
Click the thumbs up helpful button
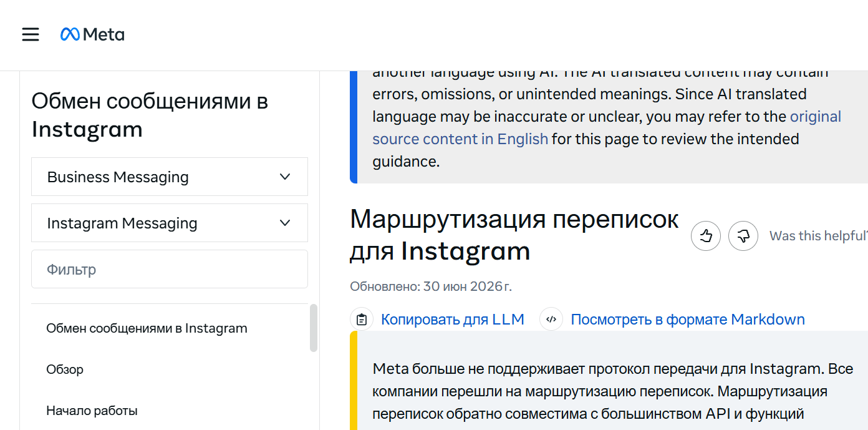pyautogui.click(x=706, y=236)
